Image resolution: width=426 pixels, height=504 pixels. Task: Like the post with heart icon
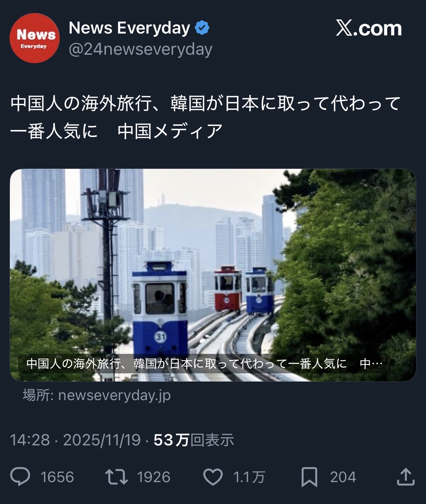click(x=213, y=477)
